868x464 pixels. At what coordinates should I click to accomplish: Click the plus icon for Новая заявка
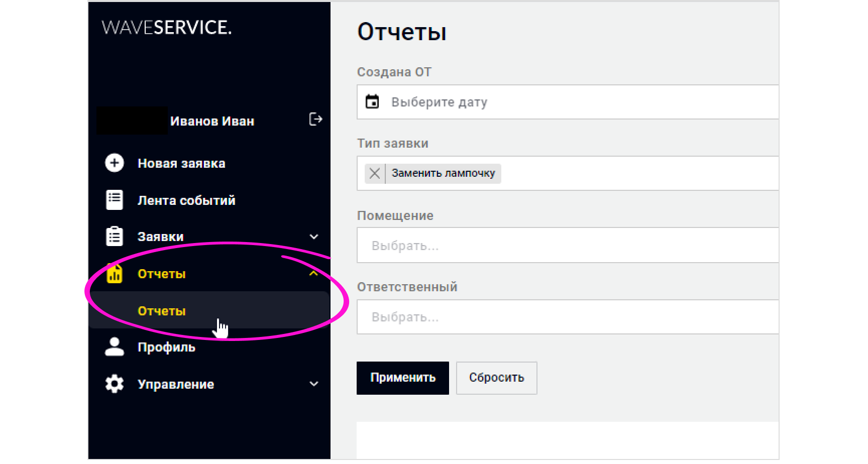pyautogui.click(x=115, y=163)
